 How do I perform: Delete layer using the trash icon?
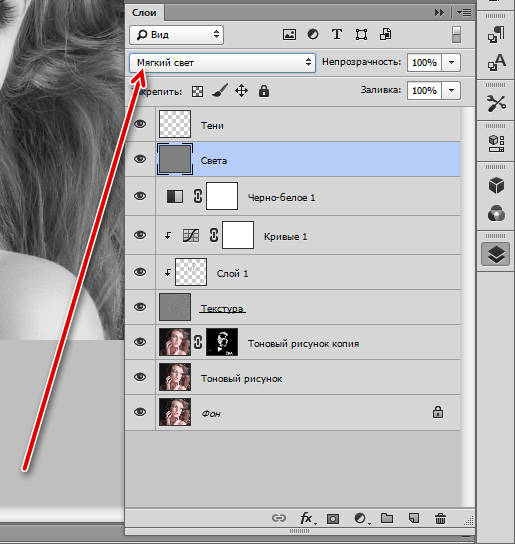(x=440, y=518)
